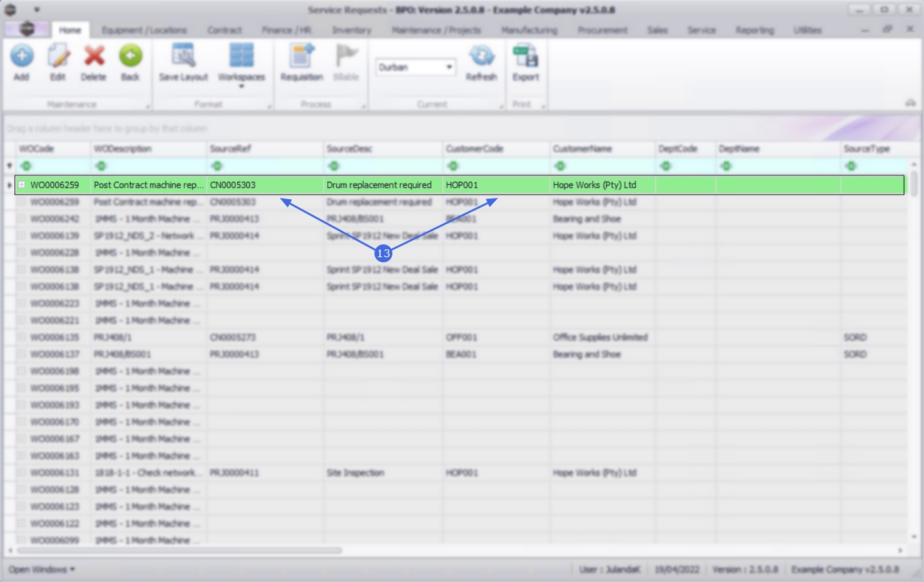The width and height of the screenshot is (924, 582).
Task: Click the application logo in the ribbon tab bar
Action: pyautogui.click(x=27, y=29)
